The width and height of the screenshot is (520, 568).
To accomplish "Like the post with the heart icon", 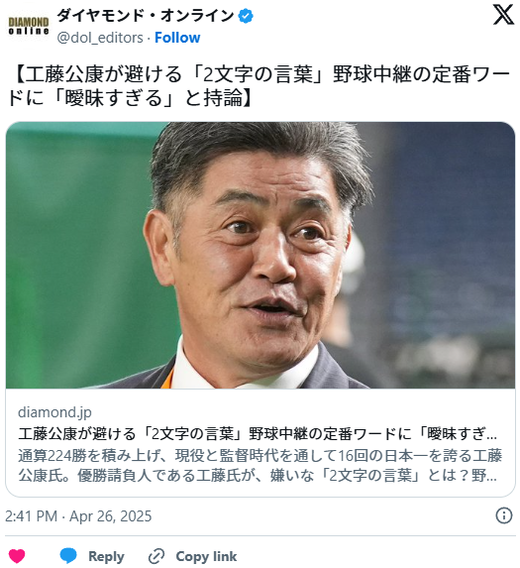I will click(x=17, y=556).
